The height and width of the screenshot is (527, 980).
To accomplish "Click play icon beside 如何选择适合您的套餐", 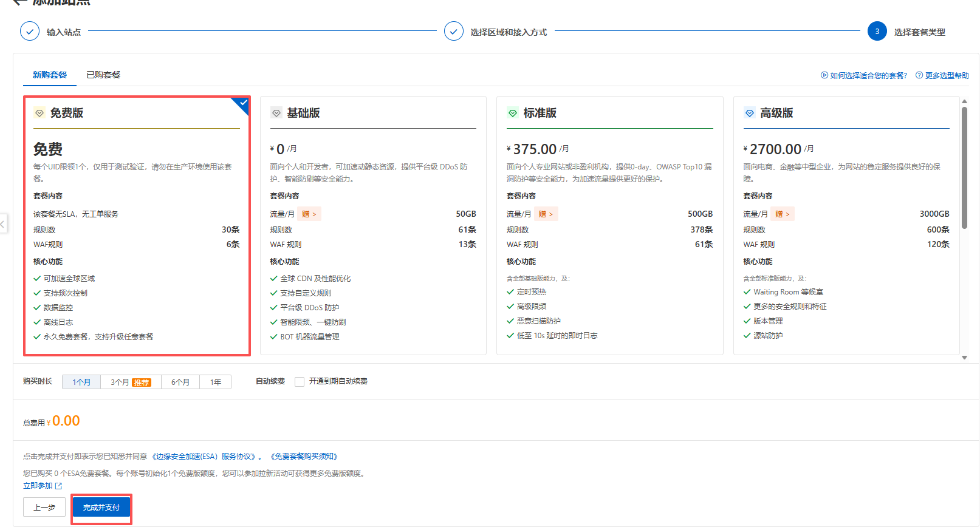I will [824, 75].
